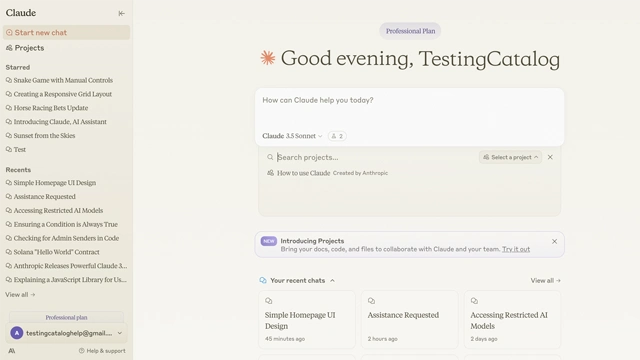
Task: Click the plus icon in Start new chat
Action: coord(9,33)
